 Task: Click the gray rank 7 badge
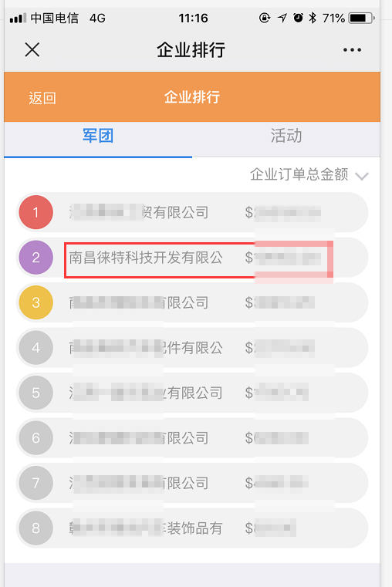pyautogui.click(x=36, y=483)
